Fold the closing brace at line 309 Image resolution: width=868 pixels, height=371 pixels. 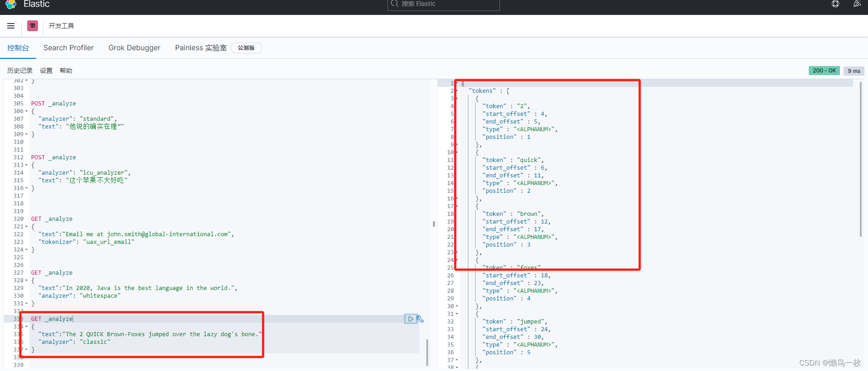(x=26, y=134)
